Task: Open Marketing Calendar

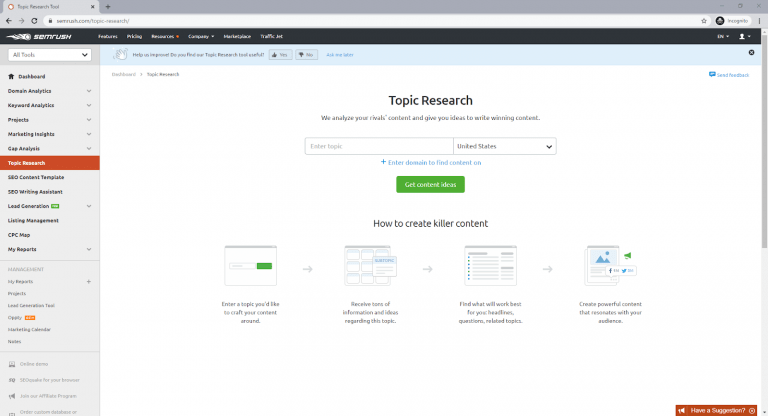Action: 29,330
